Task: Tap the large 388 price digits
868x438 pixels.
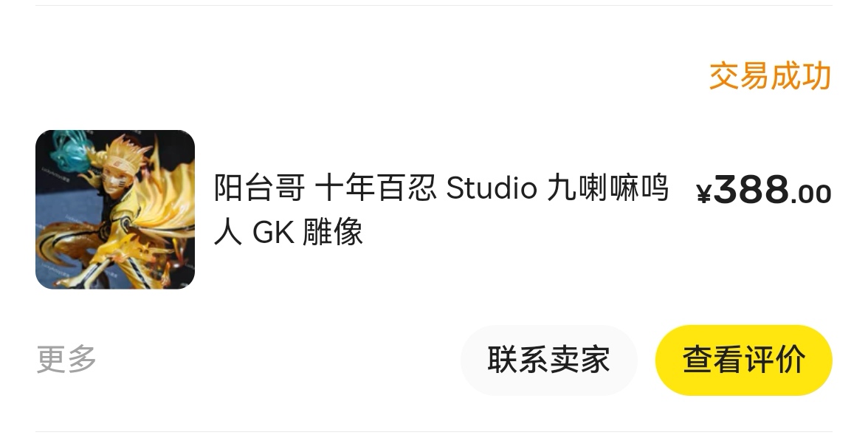Action: point(751,189)
